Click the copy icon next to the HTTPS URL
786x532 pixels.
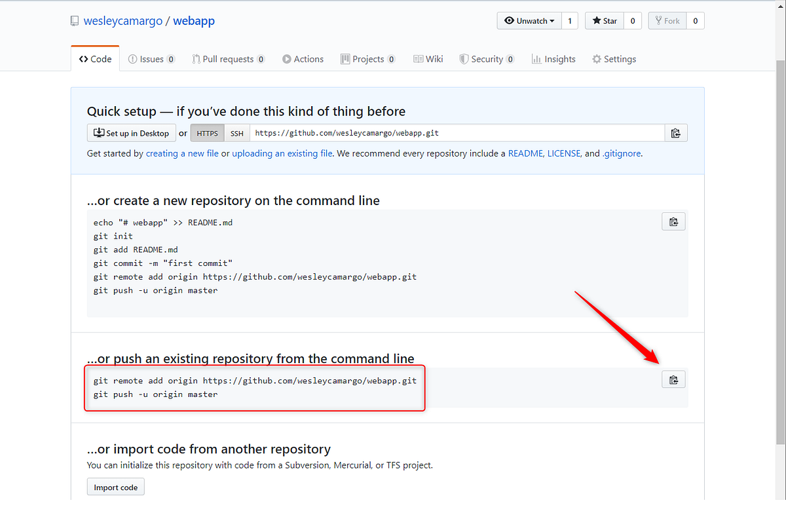pyautogui.click(x=675, y=132)
